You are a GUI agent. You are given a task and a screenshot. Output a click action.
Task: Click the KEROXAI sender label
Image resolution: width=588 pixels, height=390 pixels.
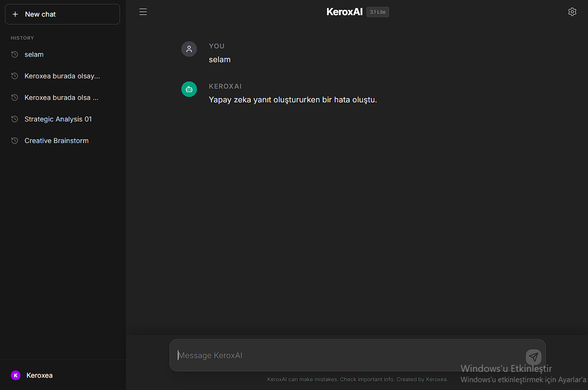[x=225, y=86]
